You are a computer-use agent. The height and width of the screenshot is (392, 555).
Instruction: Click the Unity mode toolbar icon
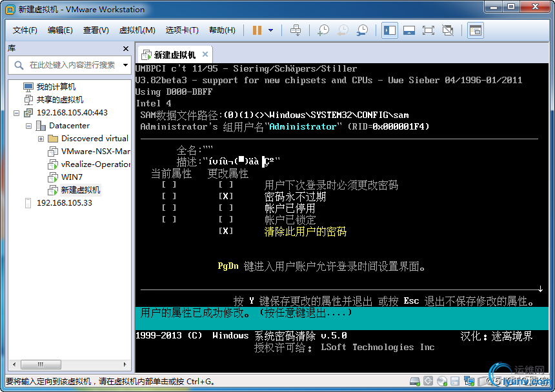[448, 30]
